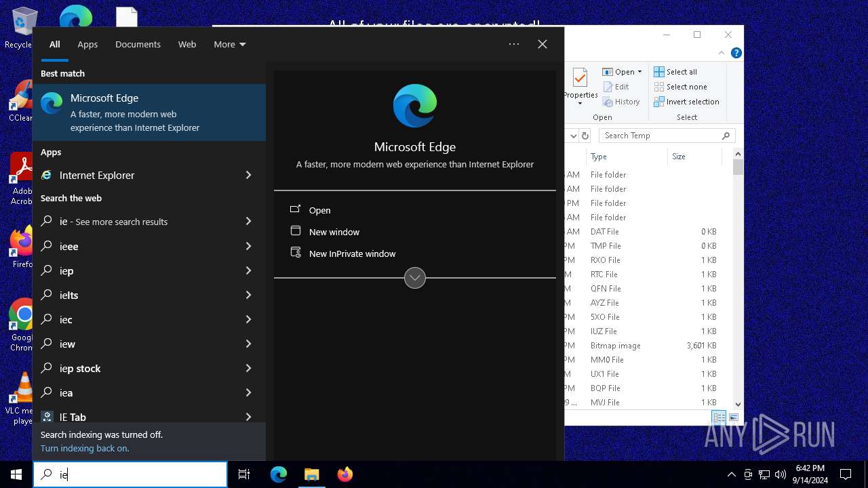Open the Explorer ribbon Open dropdown arrow

click(x=639, y=72)
